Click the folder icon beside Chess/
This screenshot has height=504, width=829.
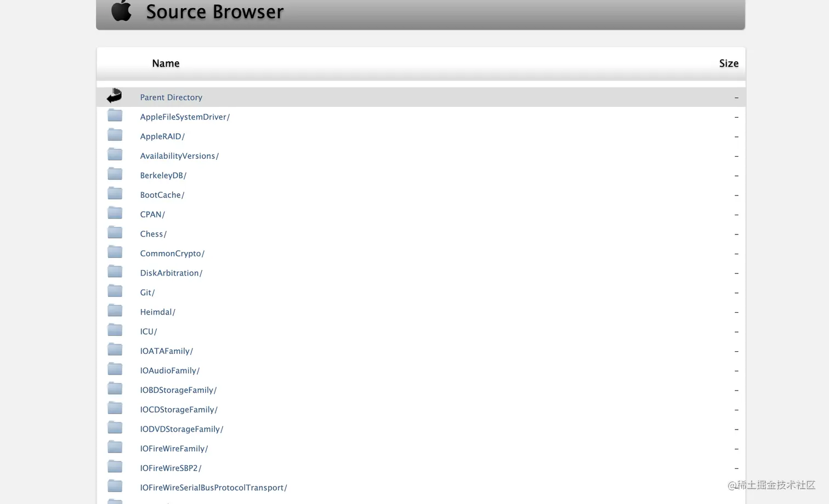(115, 232)
